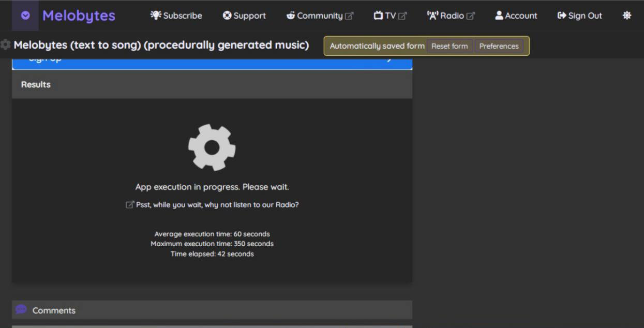644x328 pixels.
Task: Click the Comments speech bubble icon
Action: [21, 309]
